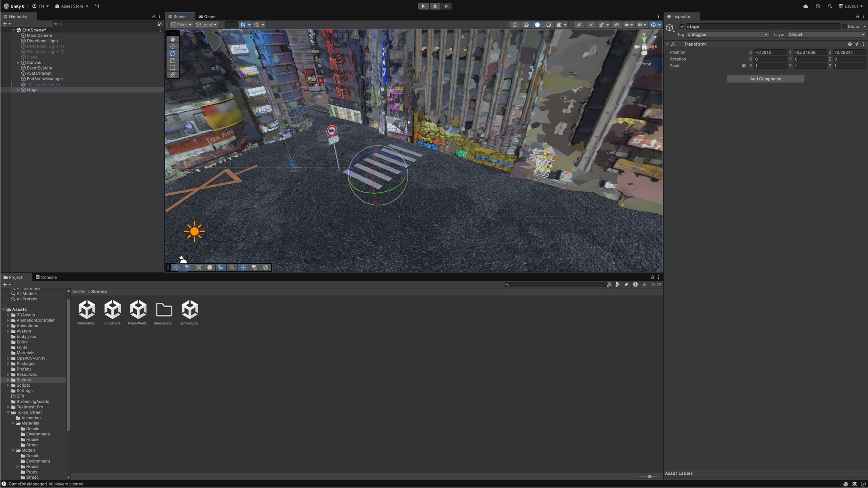Click the Add Component button
Image resolution: width=868 pixels, height=488 pixels.
coord(765,79)
